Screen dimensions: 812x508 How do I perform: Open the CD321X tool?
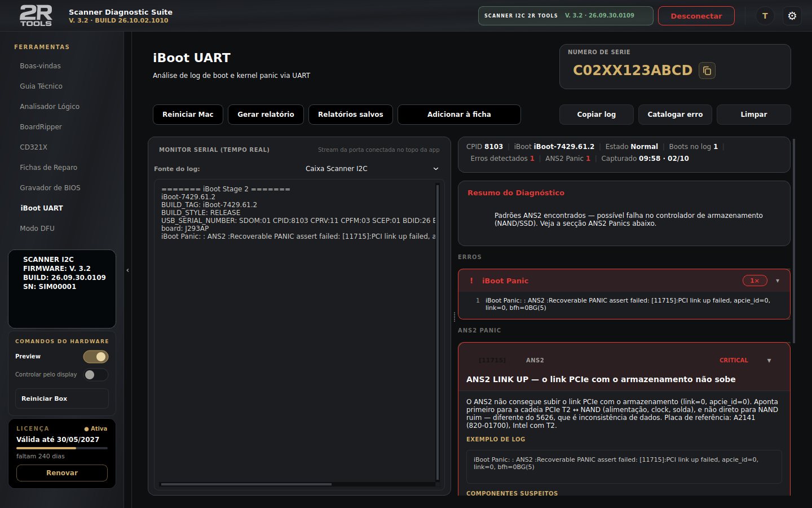coord(34,147)
